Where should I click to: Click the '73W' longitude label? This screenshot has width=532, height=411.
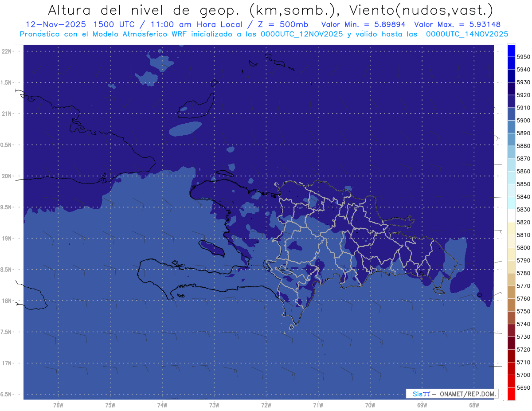coord(214,405)
